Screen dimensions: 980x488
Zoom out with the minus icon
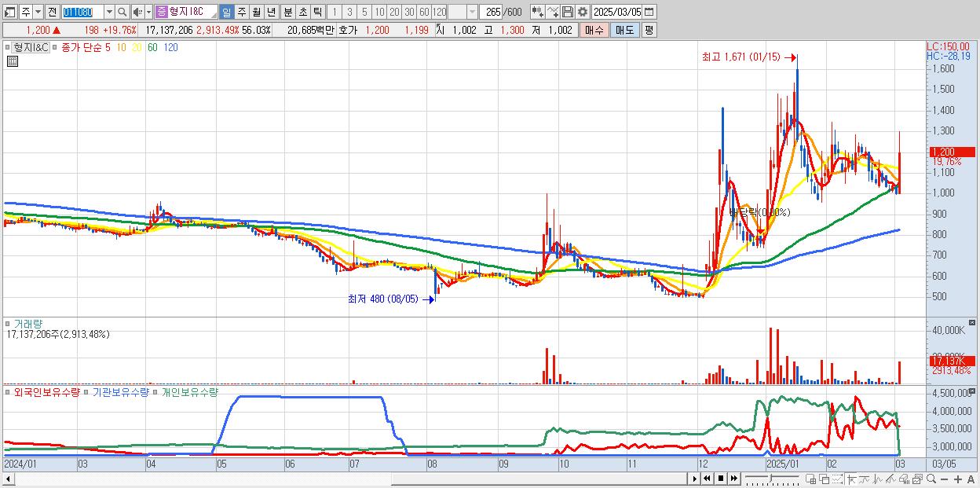click(945, 479)
